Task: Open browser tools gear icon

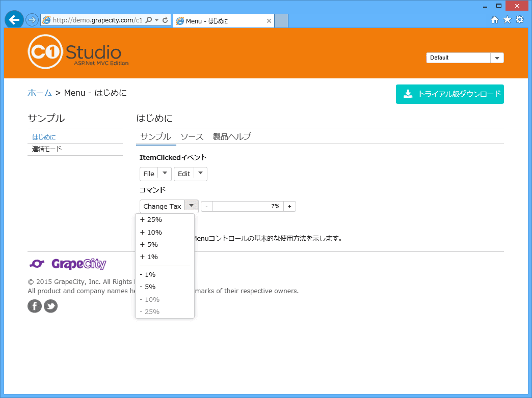Action: click(519, 20)
